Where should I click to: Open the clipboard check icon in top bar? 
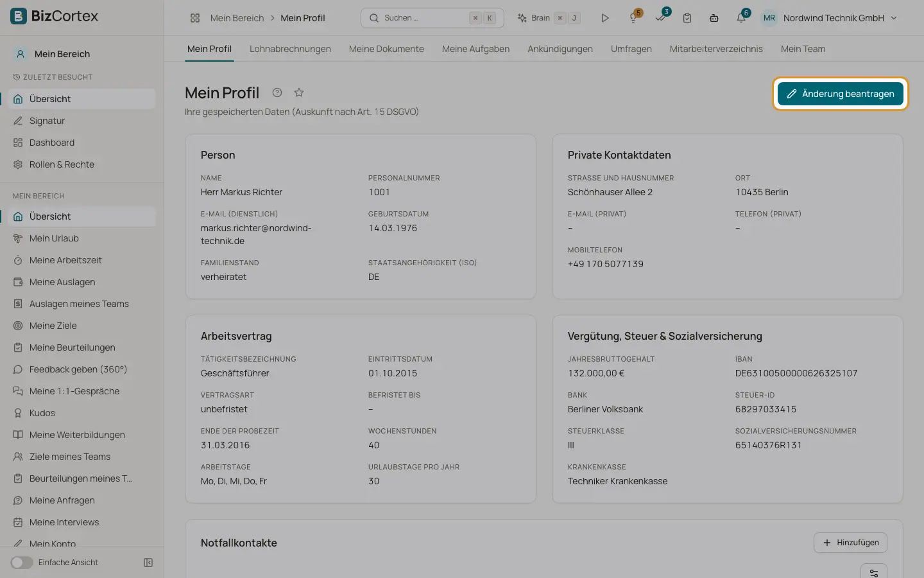click(687, 18)
